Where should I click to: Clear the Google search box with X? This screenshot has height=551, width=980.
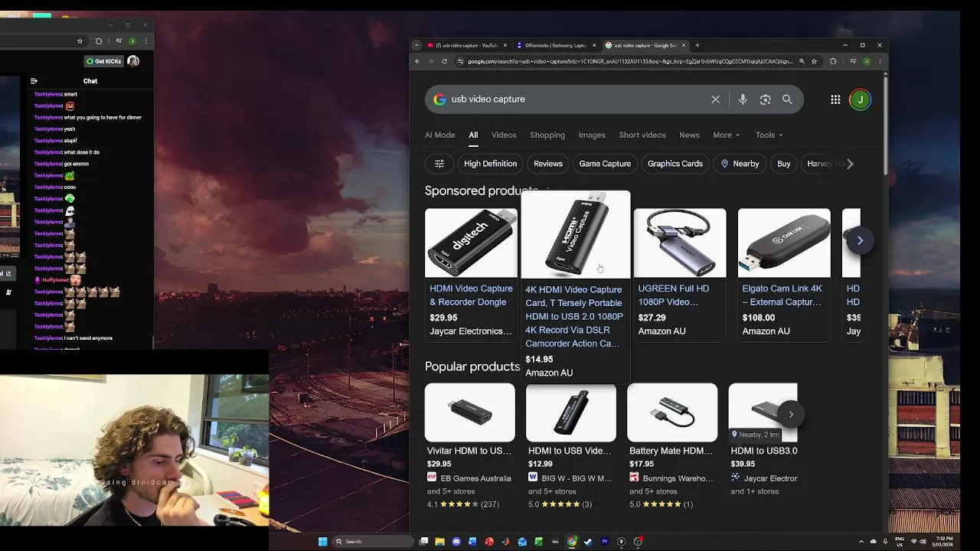coord(715,99)
